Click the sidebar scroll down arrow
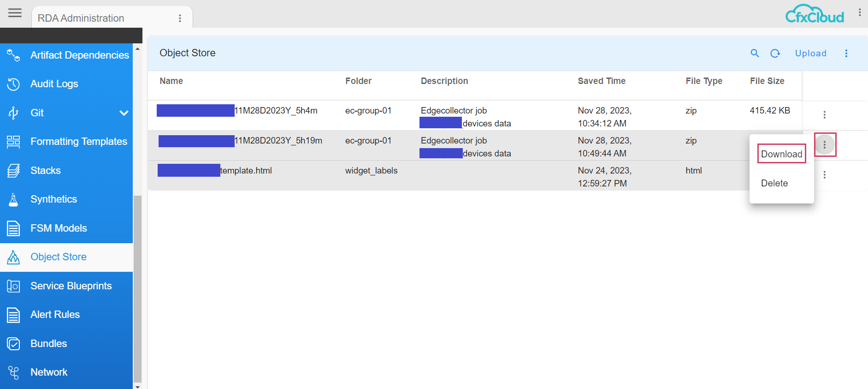The height and width of the screenshot is (389, 868). (x=137, y=386)
